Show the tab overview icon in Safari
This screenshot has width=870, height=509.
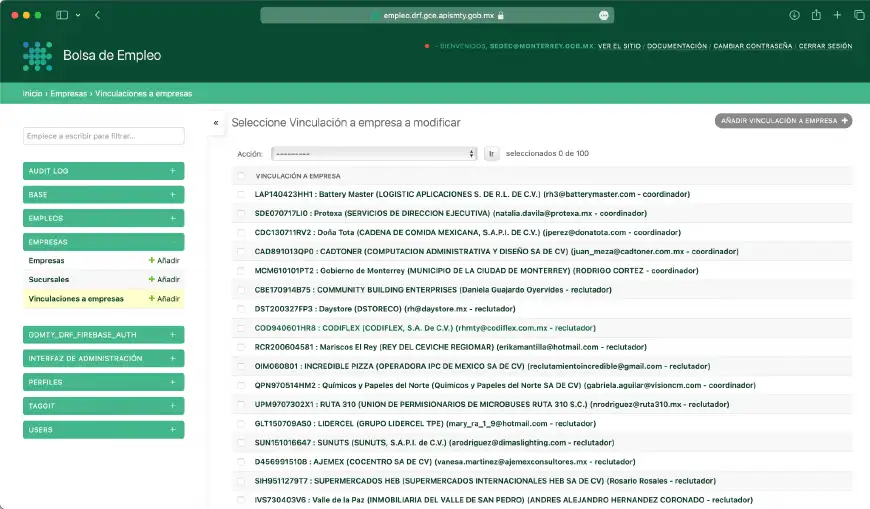(859, 15)
